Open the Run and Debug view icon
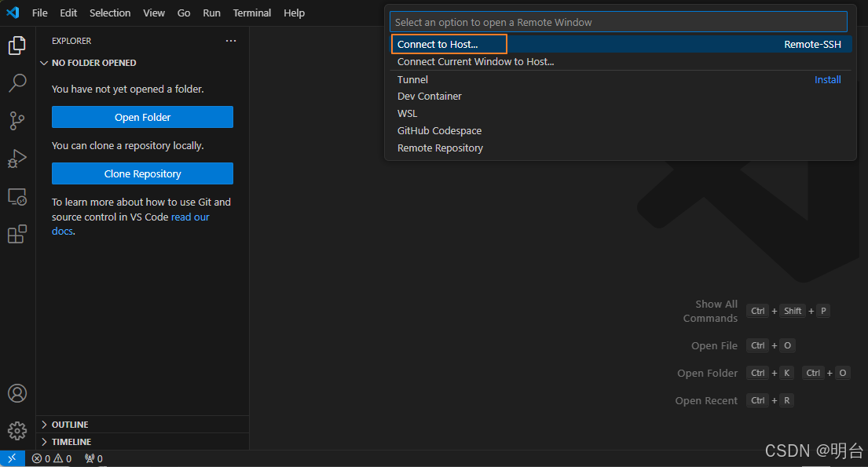Image resolution: width=868 pixels, height=467 pixels. tap(17, 159)
